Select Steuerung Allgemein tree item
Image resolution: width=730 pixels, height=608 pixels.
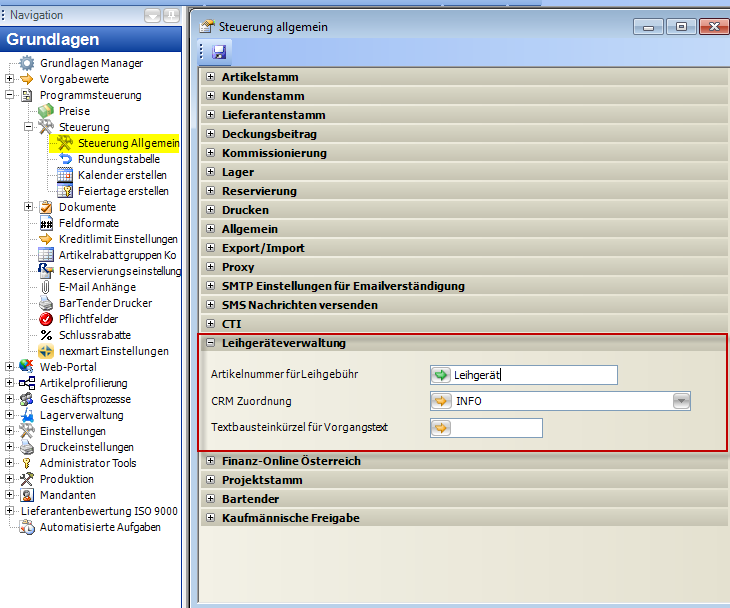(x=128, y=143)
